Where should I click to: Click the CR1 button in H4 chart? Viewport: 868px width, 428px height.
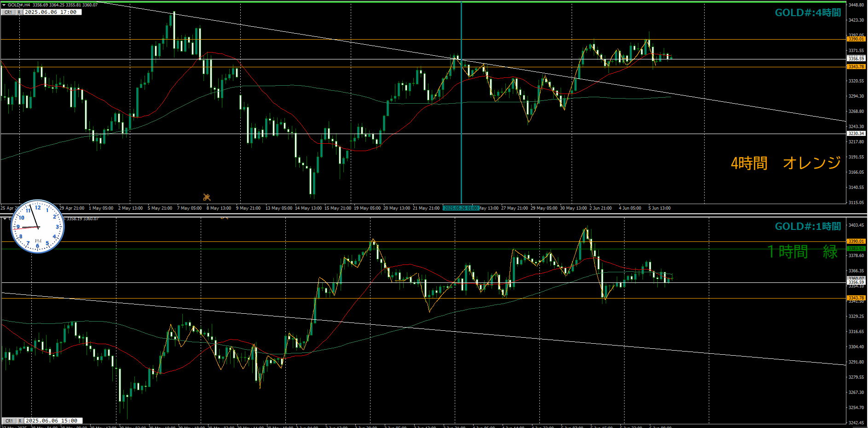(9, 12)
